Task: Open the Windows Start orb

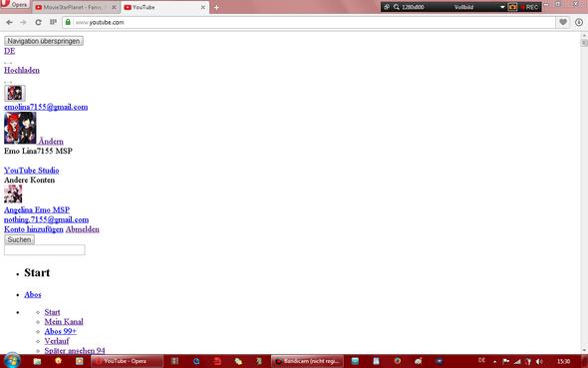Action: (x=12, y=361)
